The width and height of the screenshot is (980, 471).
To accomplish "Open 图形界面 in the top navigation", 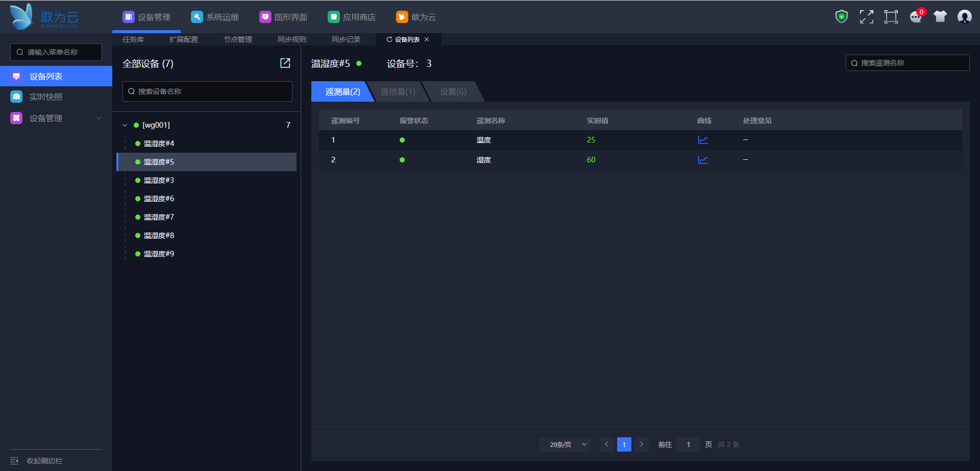I will pos(283,17).
